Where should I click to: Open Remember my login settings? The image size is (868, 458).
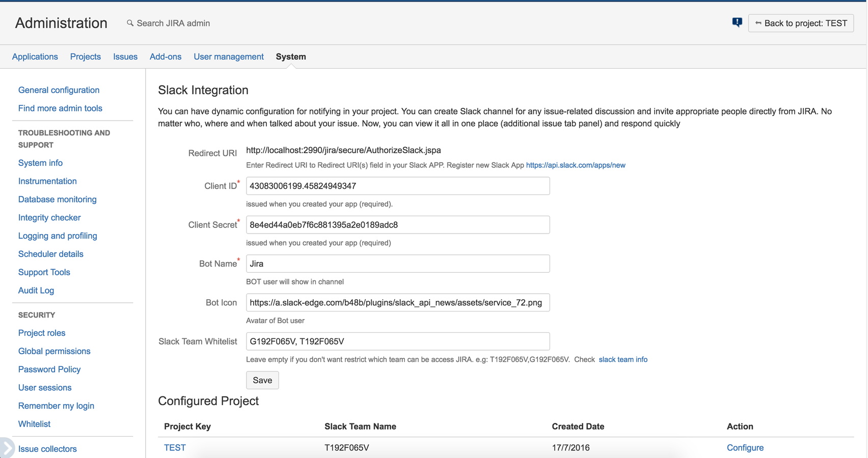pos(56,406)
